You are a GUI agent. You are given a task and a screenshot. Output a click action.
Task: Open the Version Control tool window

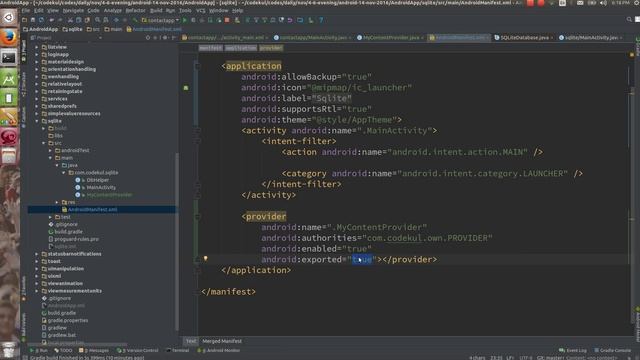coord(138,351)
